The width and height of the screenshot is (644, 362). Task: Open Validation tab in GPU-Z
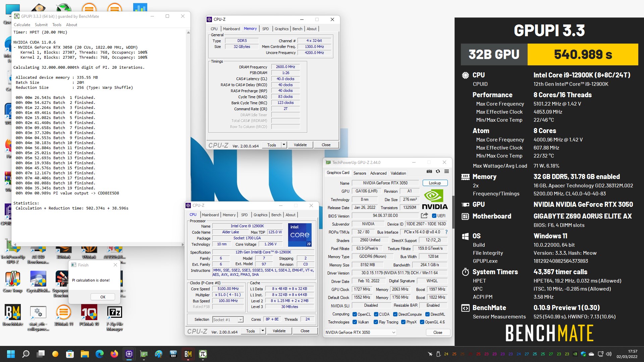[x=398, y=173]
